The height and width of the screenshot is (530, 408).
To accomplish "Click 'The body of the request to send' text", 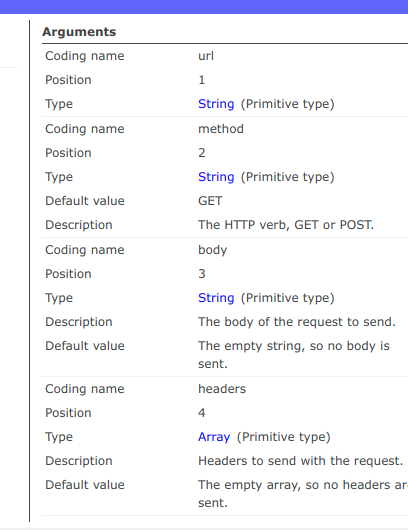I will point(297,322).
